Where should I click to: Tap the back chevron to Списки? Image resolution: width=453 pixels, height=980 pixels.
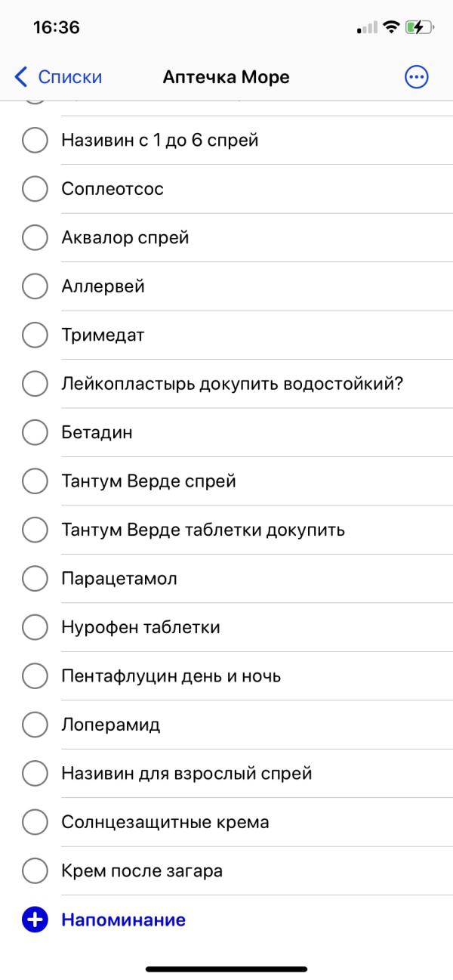(x=21, y=76)
